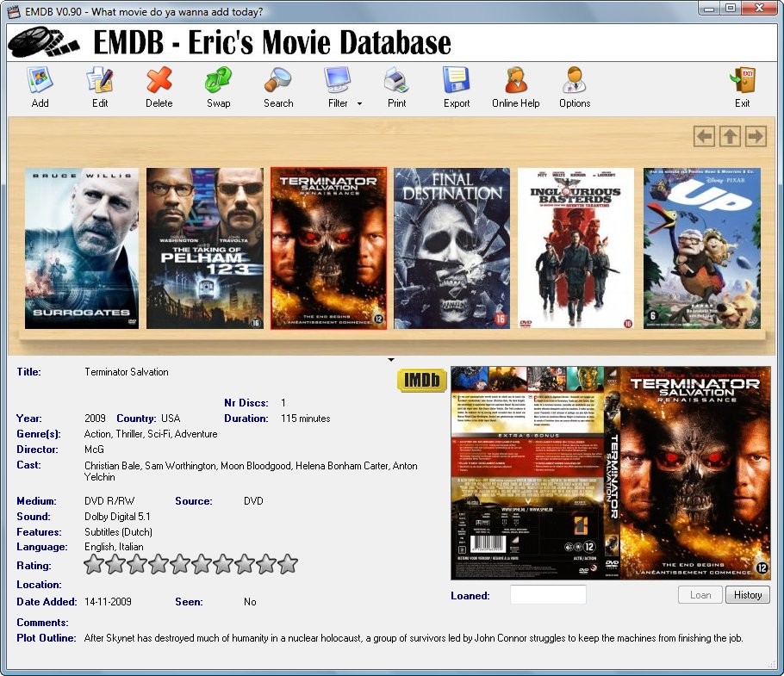Viewport: 784px width, 676px height.
Task: Click the up navigation arrow above the covers
Action: [729, 135]
